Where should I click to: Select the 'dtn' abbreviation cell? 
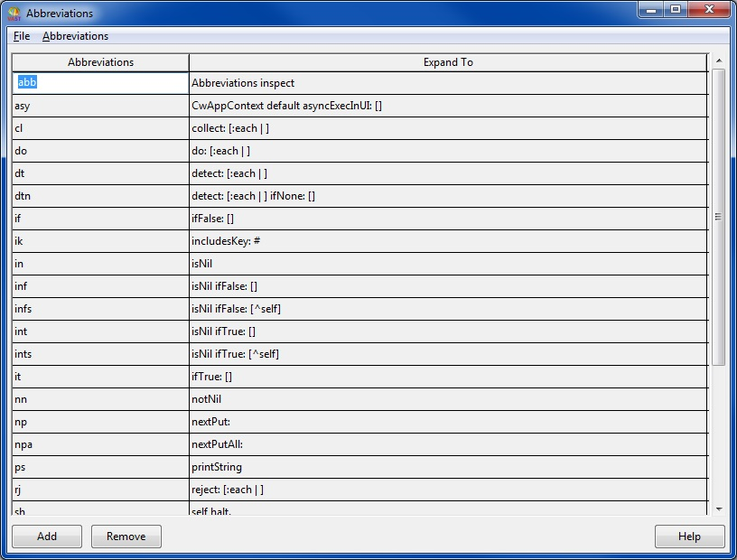[100, 196]
